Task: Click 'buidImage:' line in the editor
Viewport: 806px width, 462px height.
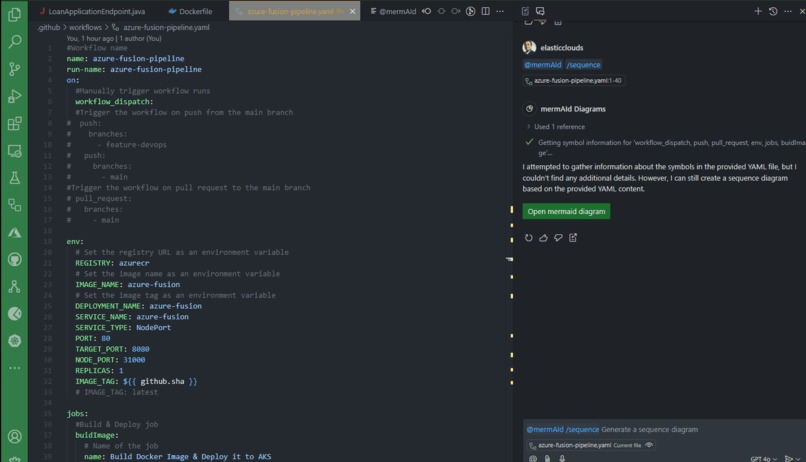Action: click(x=97, y=435)
